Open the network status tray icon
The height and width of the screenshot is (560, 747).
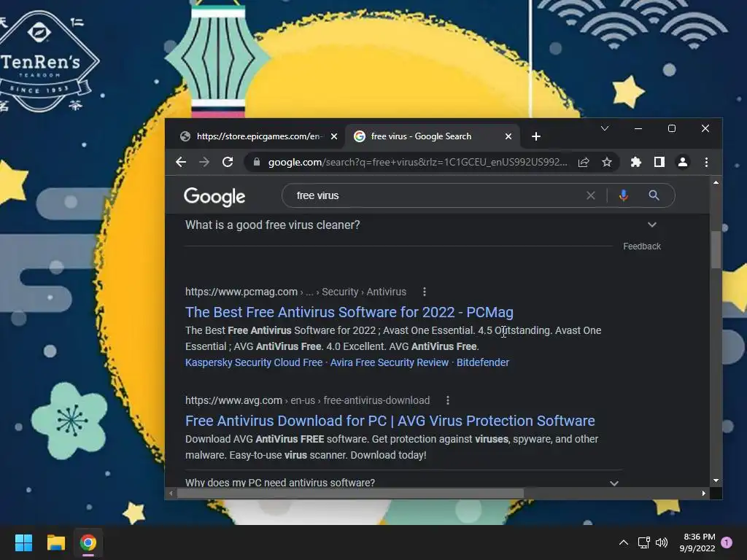click(x=643, y=542)
